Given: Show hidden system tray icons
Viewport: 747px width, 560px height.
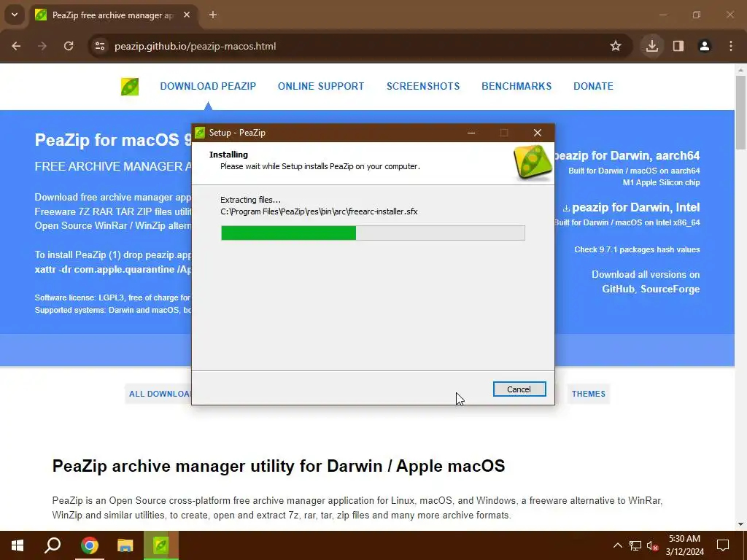Looking at the screenshot, I should [x=617, y=545].
